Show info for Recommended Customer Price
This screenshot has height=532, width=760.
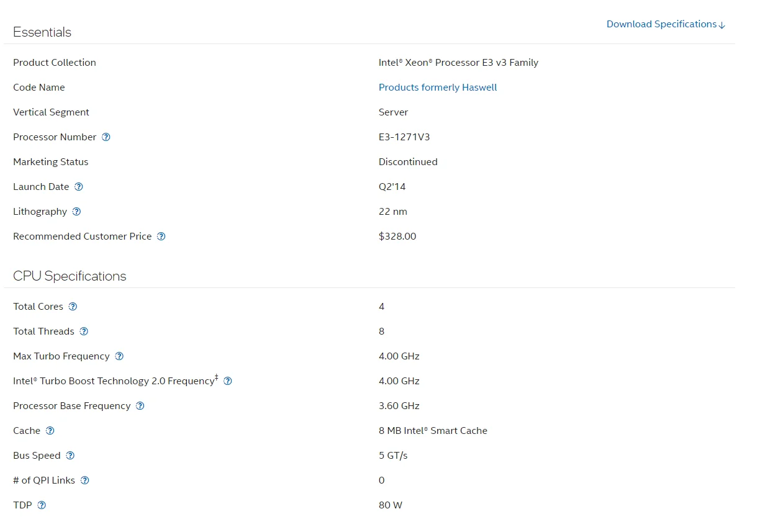tap(161, 237)
